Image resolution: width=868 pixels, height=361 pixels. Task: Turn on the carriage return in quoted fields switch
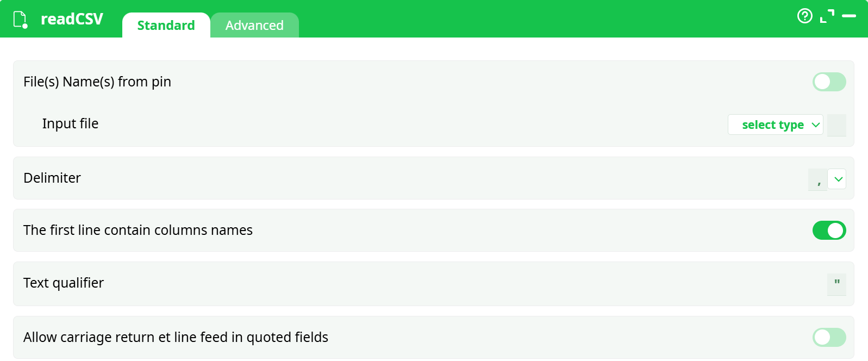[829, 338]
